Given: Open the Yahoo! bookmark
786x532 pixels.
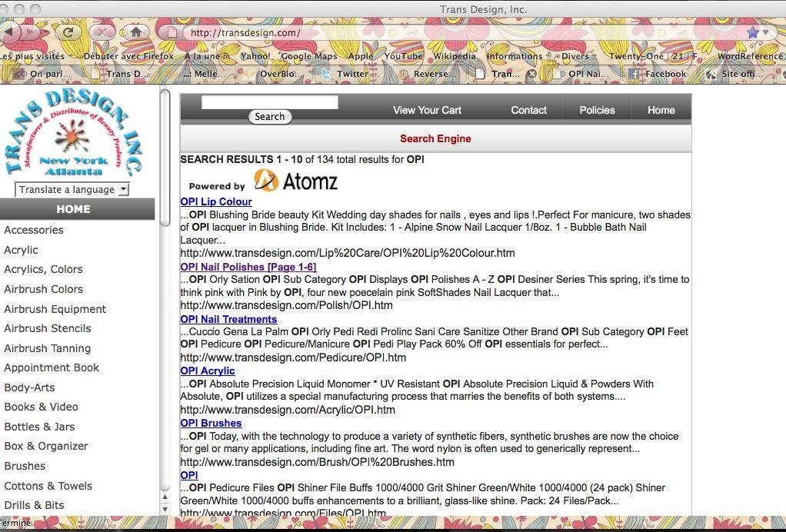Looking at the screenshot, I should click(x=255, y=56).
